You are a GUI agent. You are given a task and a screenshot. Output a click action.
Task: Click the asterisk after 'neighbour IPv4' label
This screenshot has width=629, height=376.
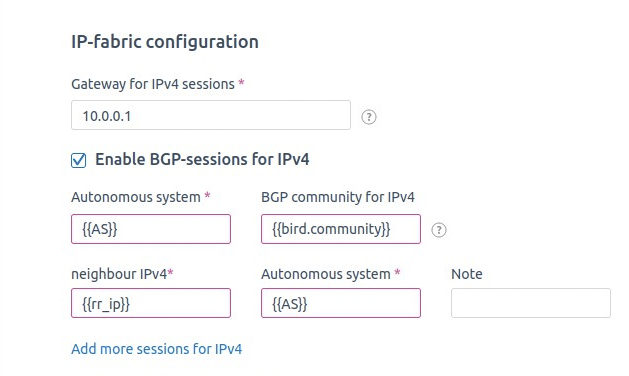pos(170,272)
